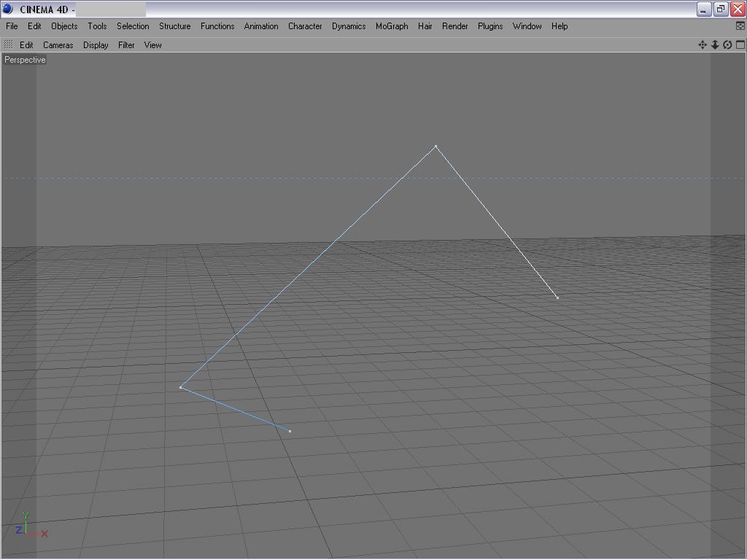Open the Structure menu
The height and width of the screenshot is (560, 747).
(174, 26)
